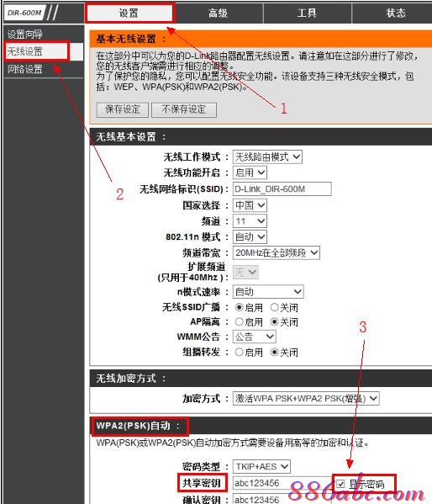
Task: Toggle the 显示密码 checkbox
Action: [x=340, y=484]
